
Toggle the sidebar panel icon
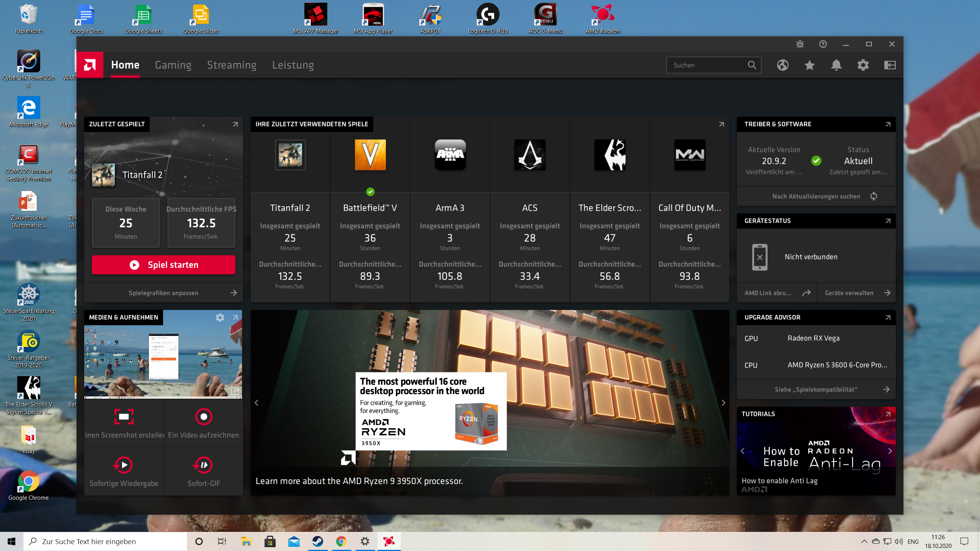tap(890, 65)
